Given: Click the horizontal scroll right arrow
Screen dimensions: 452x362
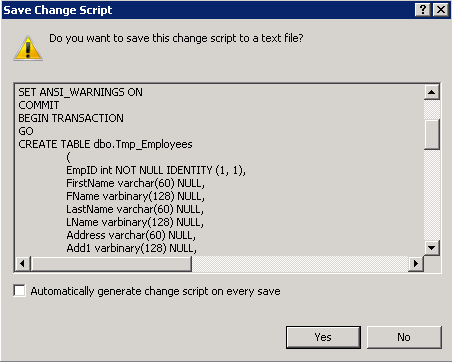Looking at the screenshot, I should [416, 264].
